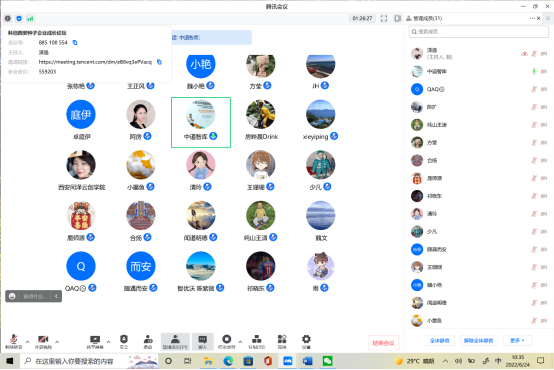554x370 pixels.
Task: Open the apps grid icon in toolbar
Action: pyautogui.click(x=282, y=341)
